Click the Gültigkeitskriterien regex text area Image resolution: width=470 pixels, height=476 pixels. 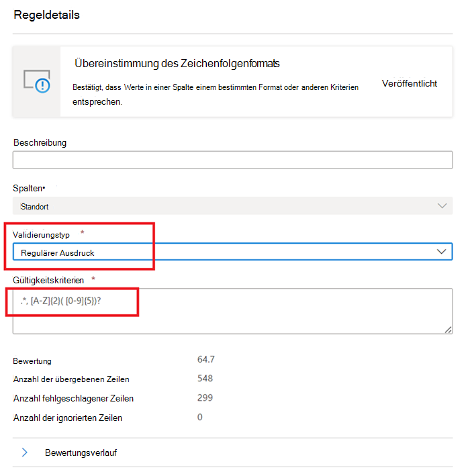click(x=232, y=311)
